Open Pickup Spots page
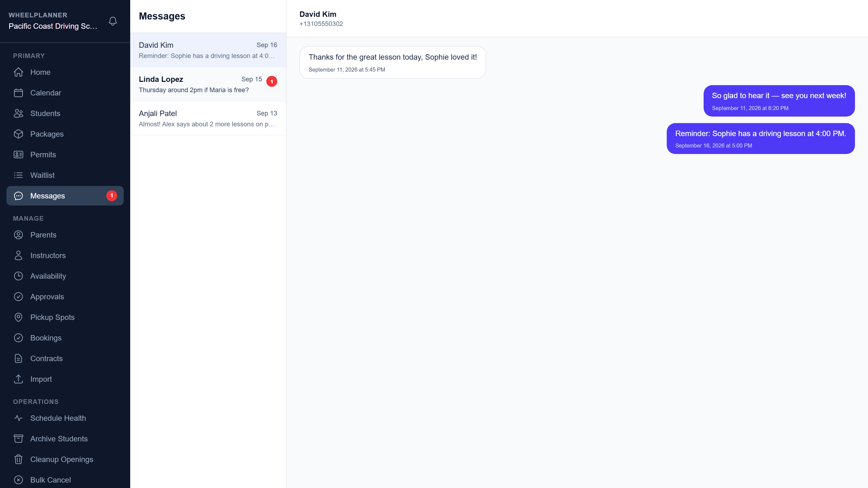The height and width of the screenshot is (488, 868). (65, 317)
